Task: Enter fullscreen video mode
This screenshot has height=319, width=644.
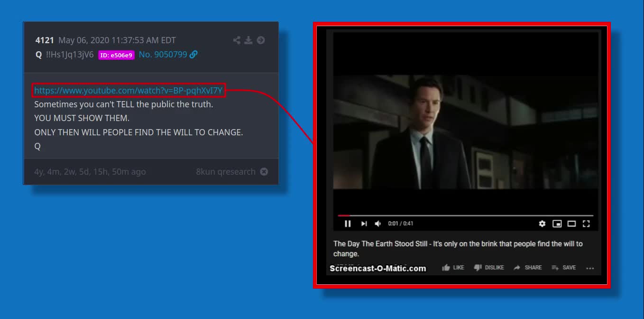Action: [x=586, y=224]
